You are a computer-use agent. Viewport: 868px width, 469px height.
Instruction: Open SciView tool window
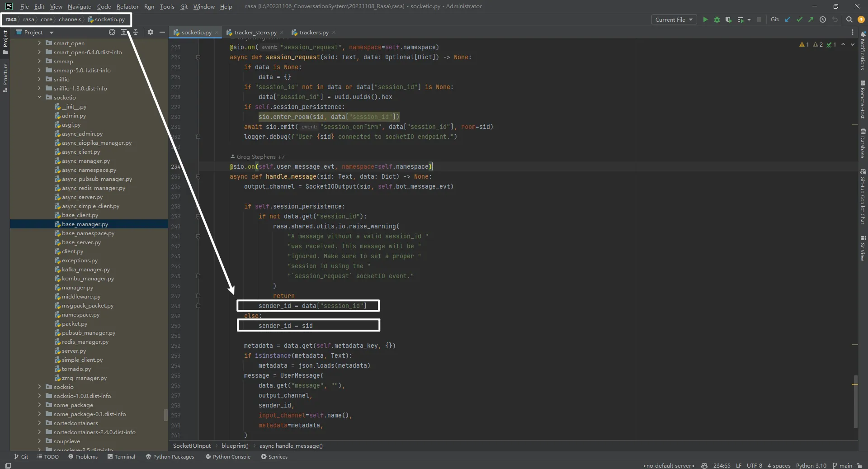863,248
